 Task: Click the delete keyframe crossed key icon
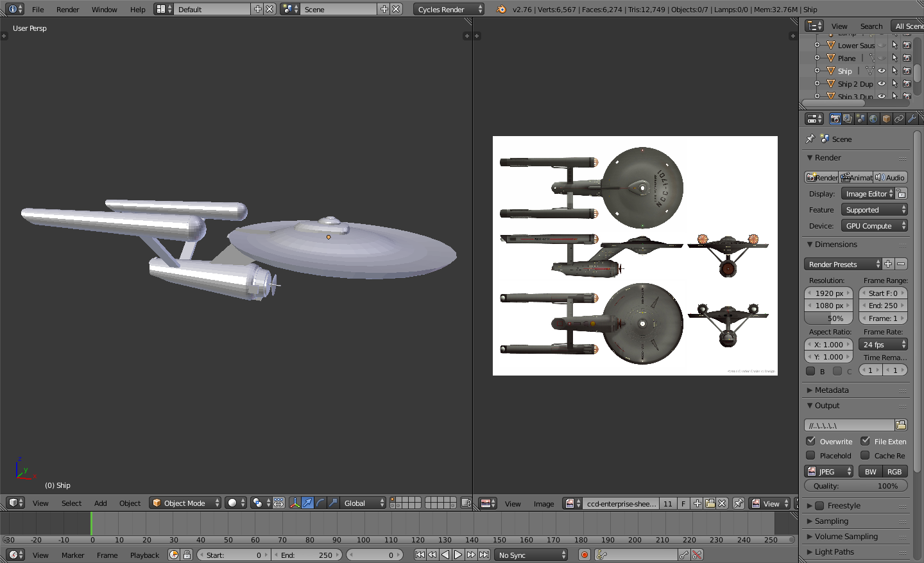pos(697,555)
